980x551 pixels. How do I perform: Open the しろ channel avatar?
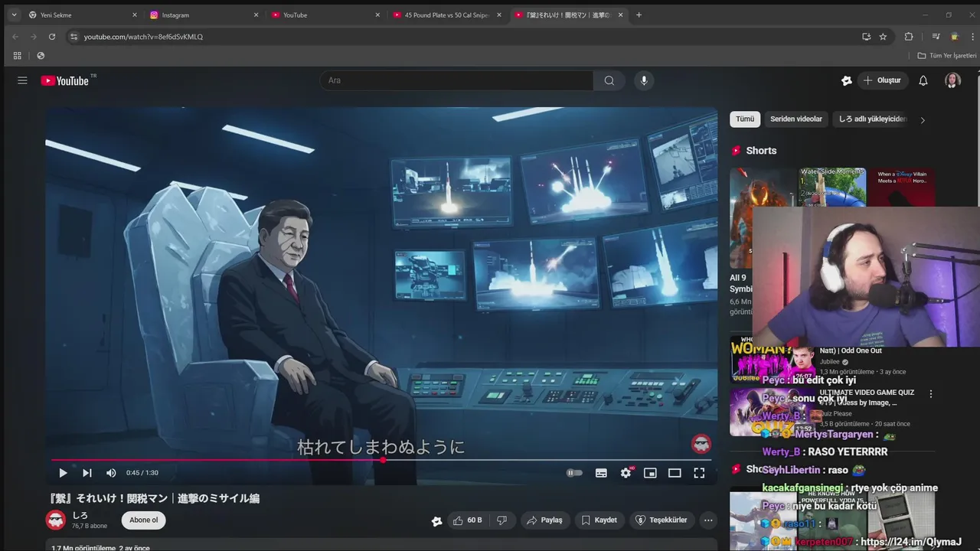click(x=56, y=520)
